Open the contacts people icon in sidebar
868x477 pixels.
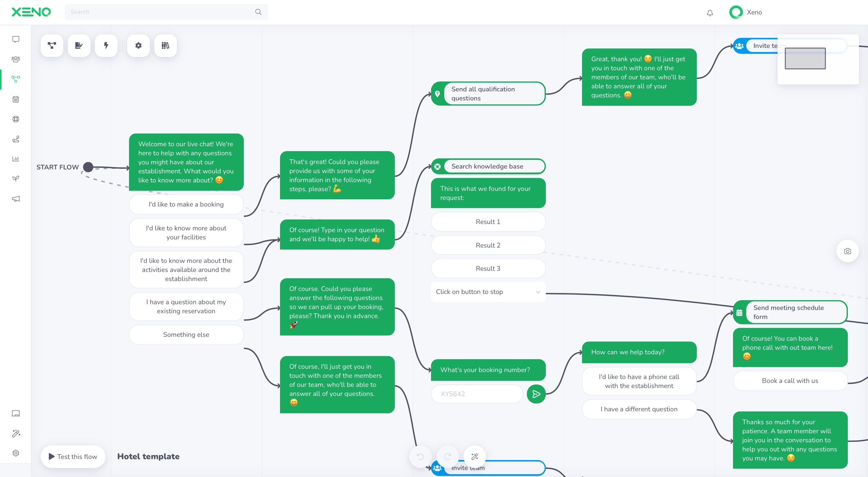tap(15, 59)
